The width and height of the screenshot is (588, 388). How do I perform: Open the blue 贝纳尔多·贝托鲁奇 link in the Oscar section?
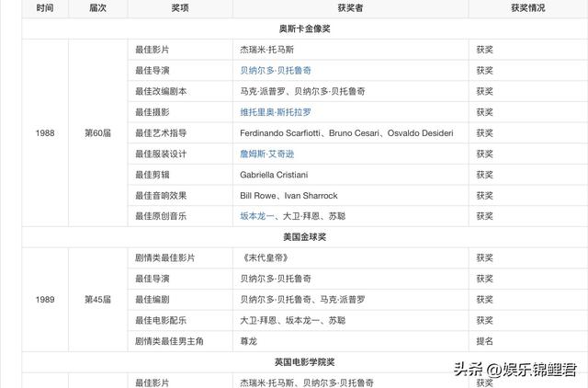276,71
